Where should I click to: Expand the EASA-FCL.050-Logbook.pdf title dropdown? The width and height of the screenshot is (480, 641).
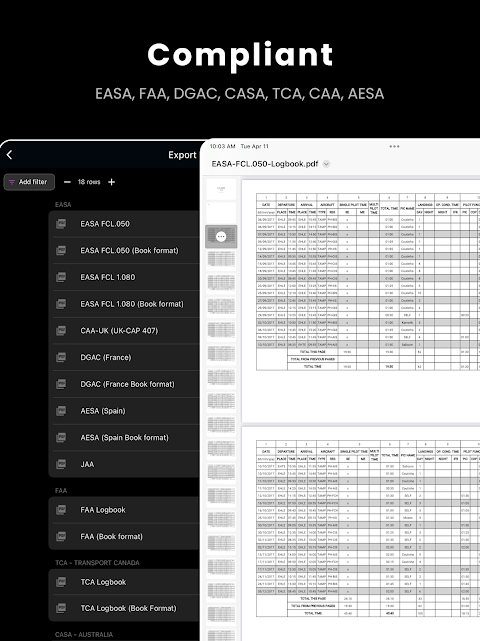326,164
